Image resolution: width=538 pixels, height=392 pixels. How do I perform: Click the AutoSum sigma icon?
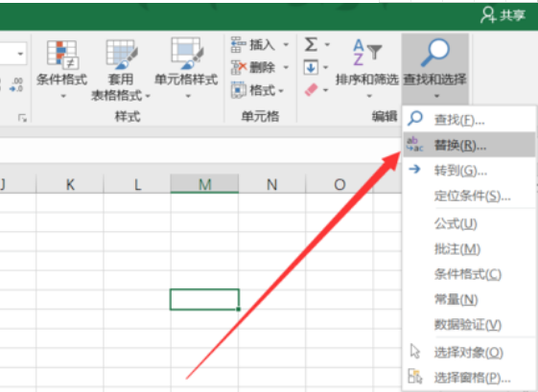click(x=311, y=45)
